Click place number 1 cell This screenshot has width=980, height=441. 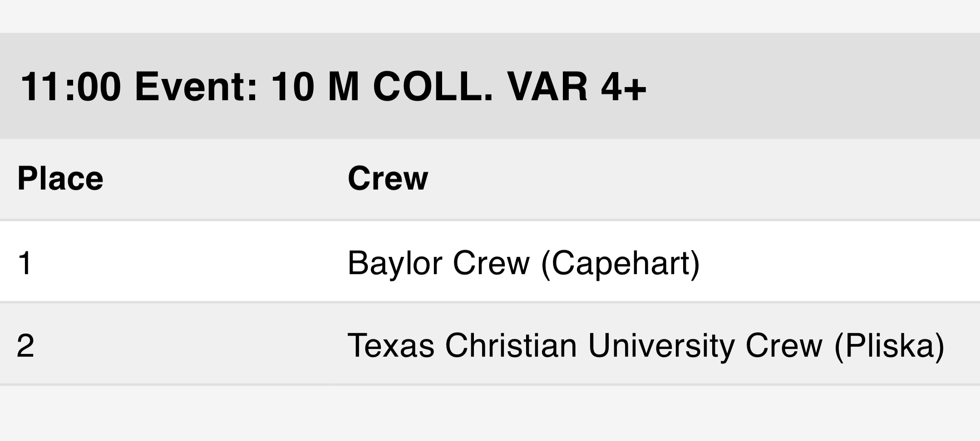pyautogui.click(x=25, y=263)
